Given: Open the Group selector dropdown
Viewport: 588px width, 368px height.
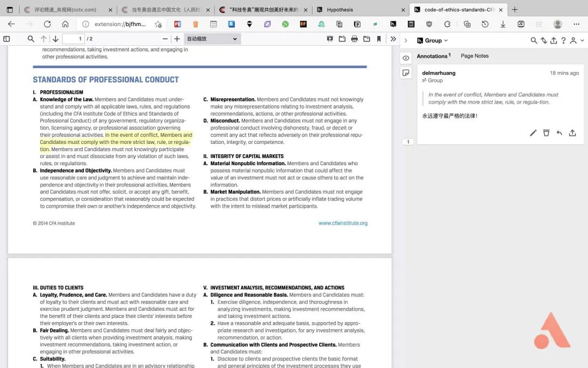Looking at the screenshot, I should click(x=433, y=40).
